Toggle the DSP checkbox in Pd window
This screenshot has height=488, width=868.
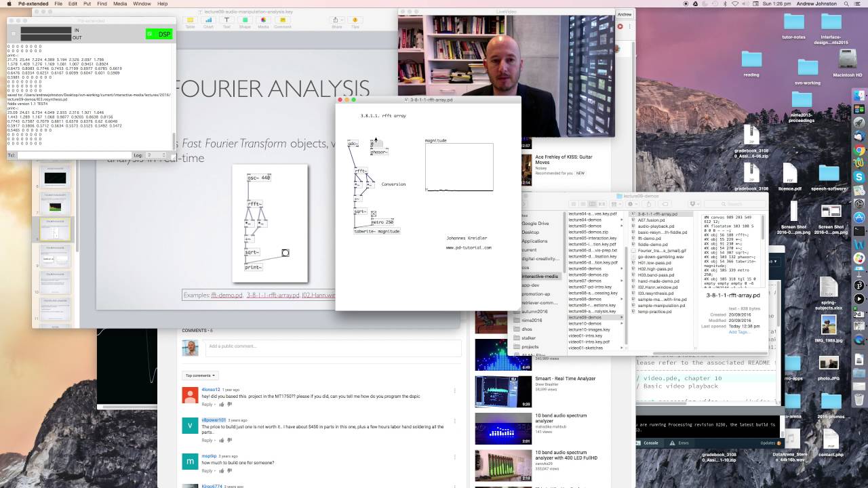pos(150,34)
